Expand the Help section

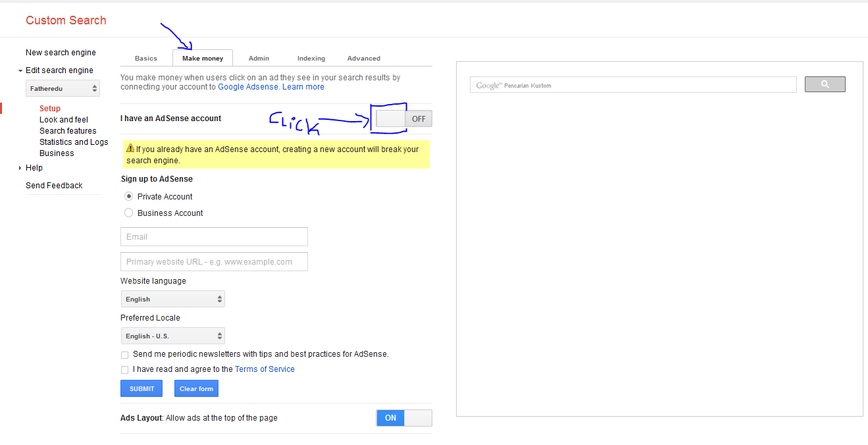pyautogui.click(x=20, y=168)
